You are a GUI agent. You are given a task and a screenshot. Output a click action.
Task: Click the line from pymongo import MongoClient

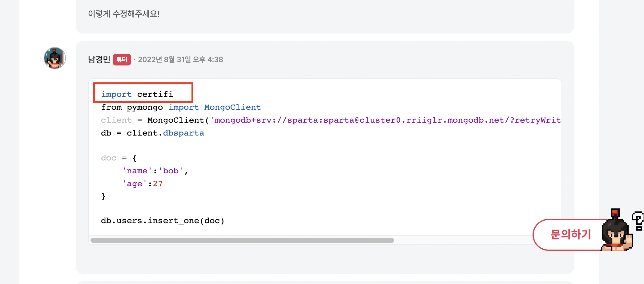[181, 107]
